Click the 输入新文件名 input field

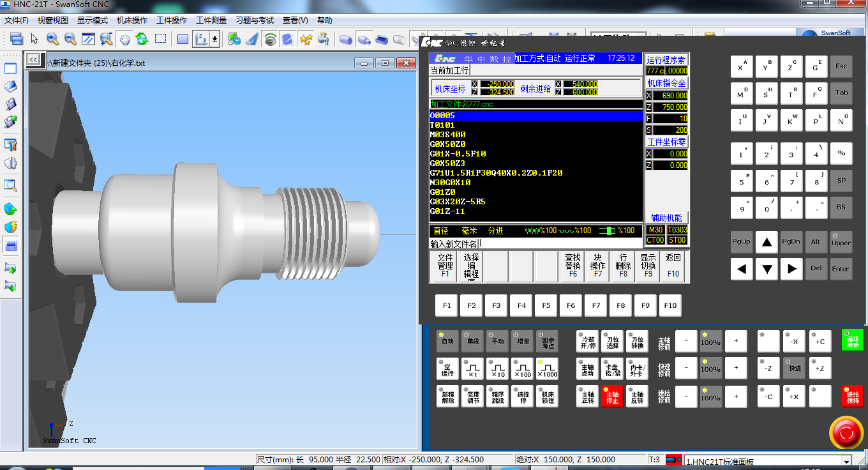click(x=561, y=243)
